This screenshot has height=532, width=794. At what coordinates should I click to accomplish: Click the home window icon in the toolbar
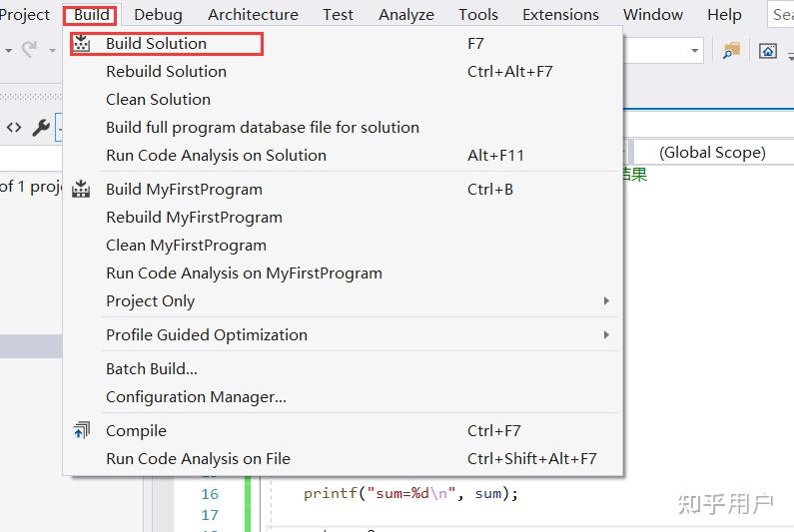767,51
